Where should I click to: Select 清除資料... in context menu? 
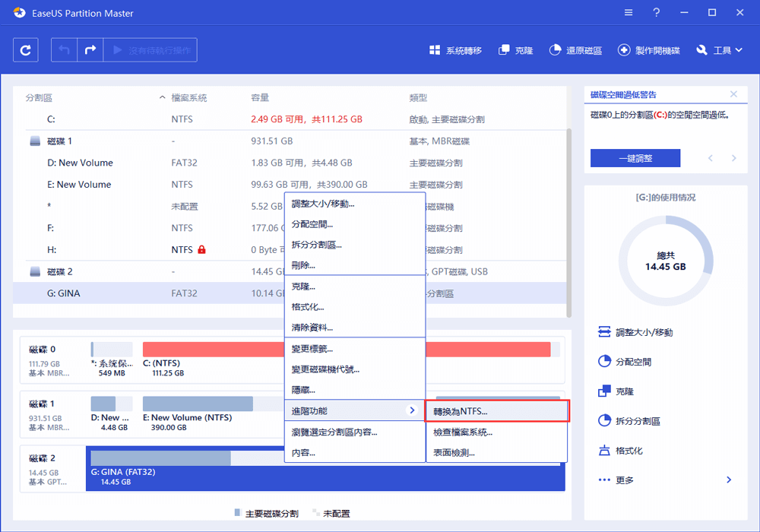coord(355,328)
